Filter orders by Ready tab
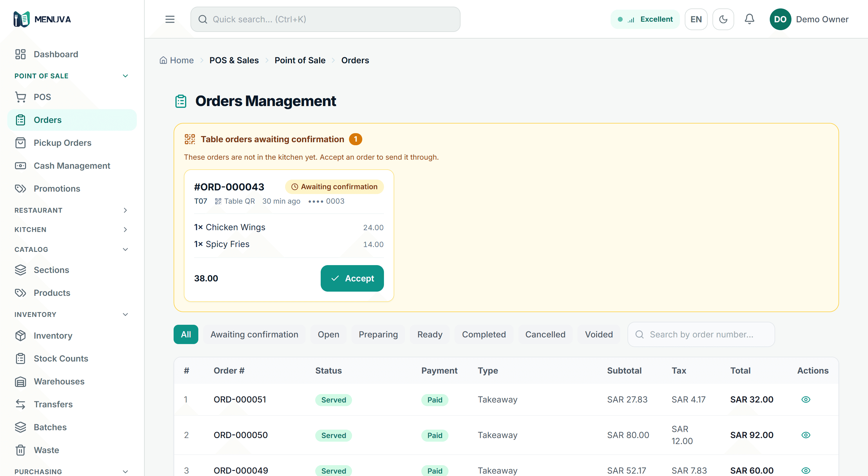Screen dimensions: 868x476 point(429,334)
